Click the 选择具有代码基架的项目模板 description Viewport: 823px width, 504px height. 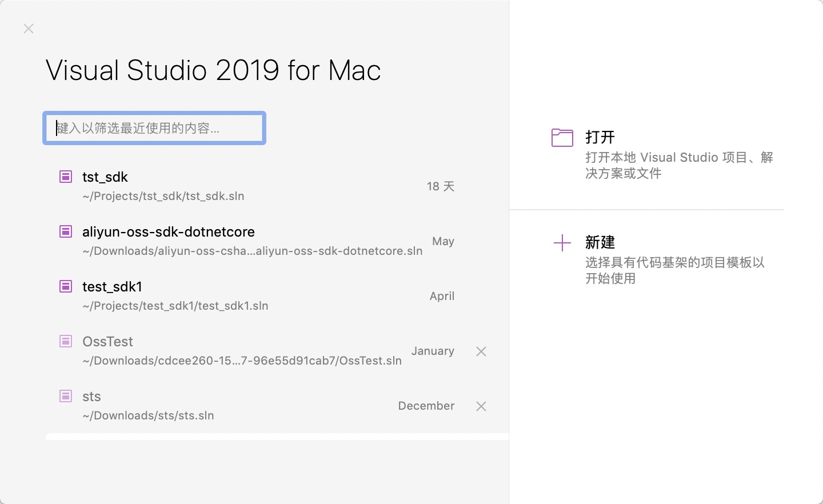click(675, 270)
